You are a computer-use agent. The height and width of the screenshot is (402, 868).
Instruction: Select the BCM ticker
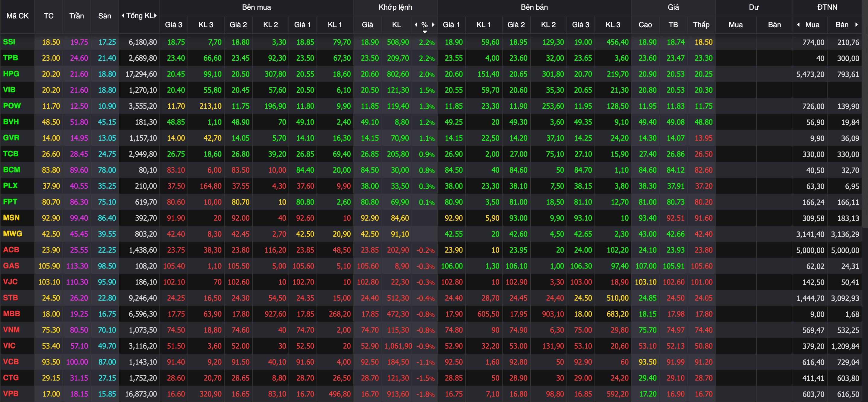click(x=11, y=170)
